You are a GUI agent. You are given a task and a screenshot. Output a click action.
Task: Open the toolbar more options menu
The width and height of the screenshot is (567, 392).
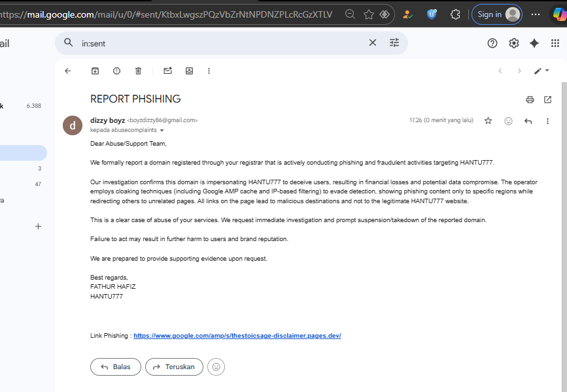pyautogui.click(x=209, y=71)
